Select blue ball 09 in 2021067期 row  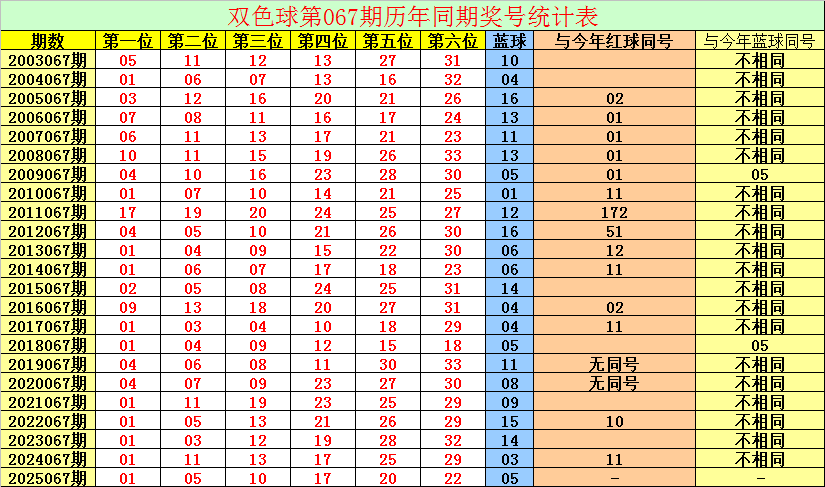tap(509, 402)
